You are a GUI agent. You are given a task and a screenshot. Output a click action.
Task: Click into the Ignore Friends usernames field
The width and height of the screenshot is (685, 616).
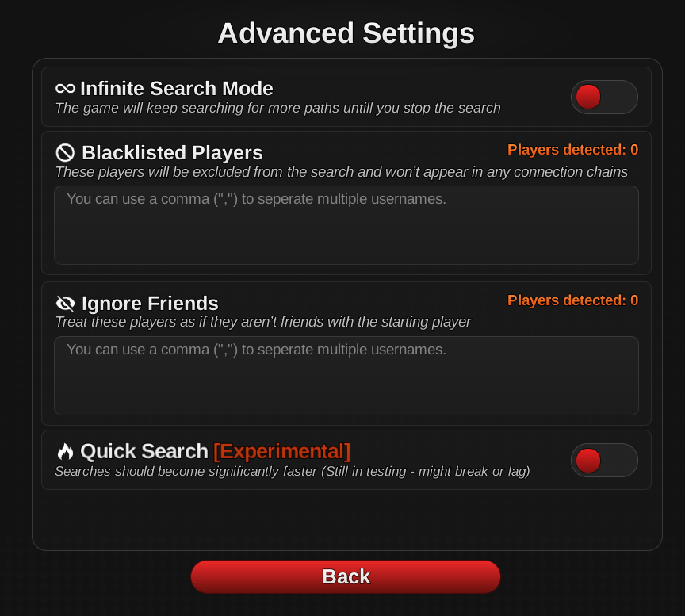tap(346, 376)
